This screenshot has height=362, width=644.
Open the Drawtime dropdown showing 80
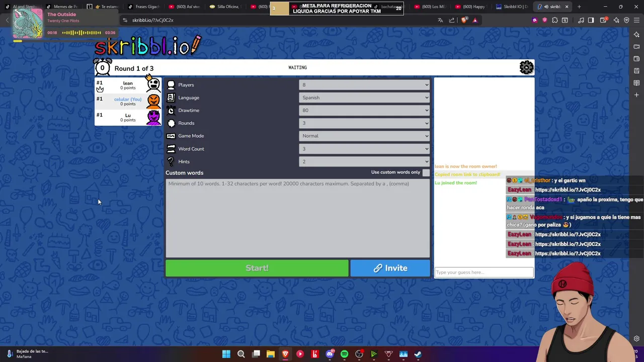click(364, 111)
